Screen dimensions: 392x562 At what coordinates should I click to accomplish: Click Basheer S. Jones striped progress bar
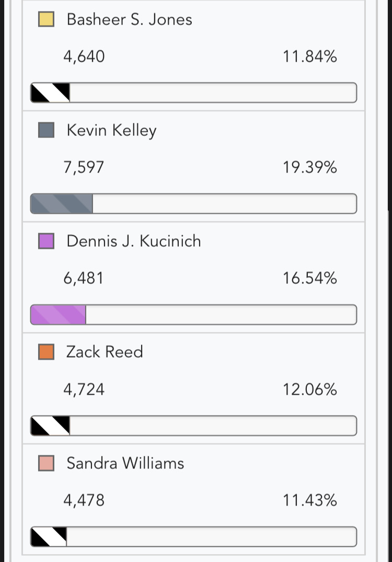(x=193, y=93)
